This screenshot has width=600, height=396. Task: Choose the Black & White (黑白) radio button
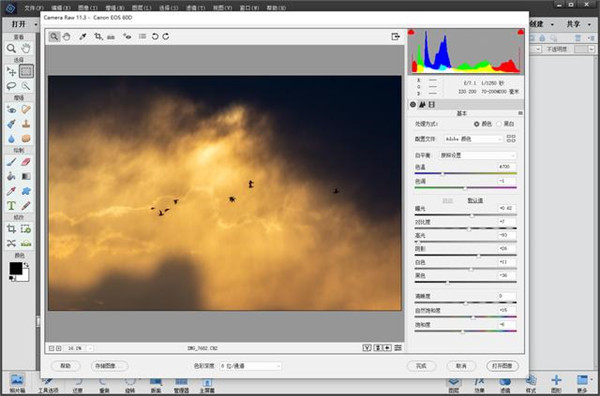[x=499, y=124]
